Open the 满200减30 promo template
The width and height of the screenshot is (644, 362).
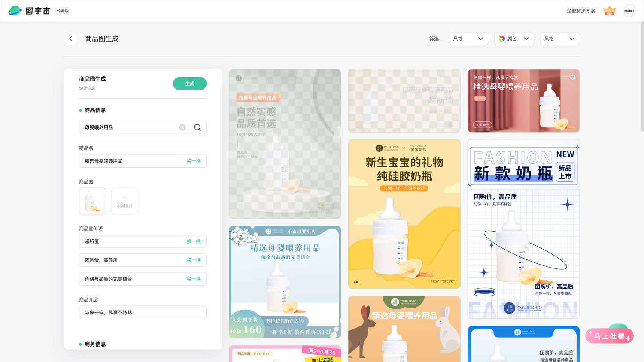(x=285, y=354)
